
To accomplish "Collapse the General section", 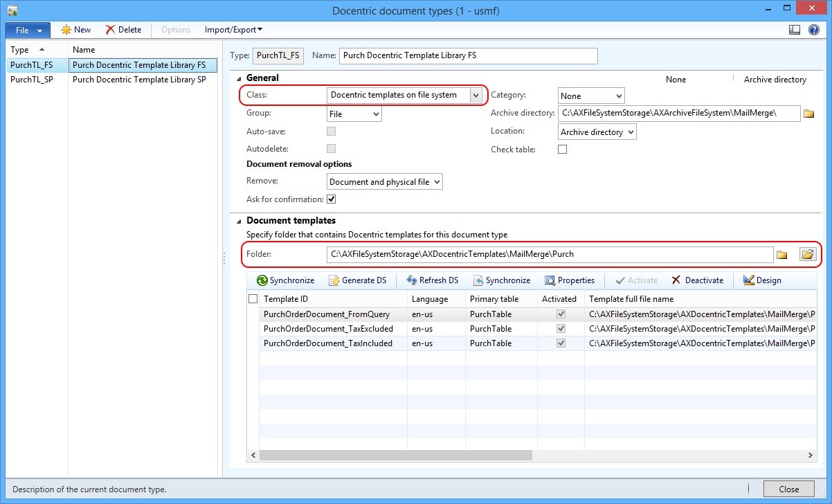I will [239, 78].
